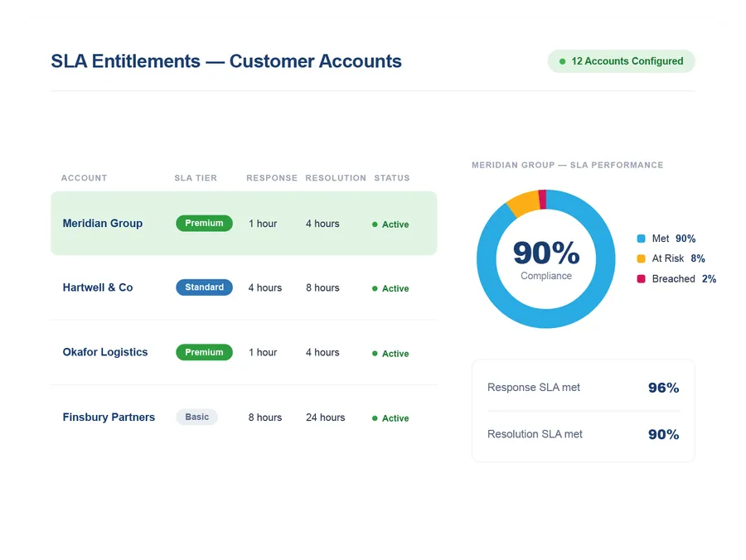Click the orange At Risk legend swatch
The image size is (746, 560).
coord(642,258)
